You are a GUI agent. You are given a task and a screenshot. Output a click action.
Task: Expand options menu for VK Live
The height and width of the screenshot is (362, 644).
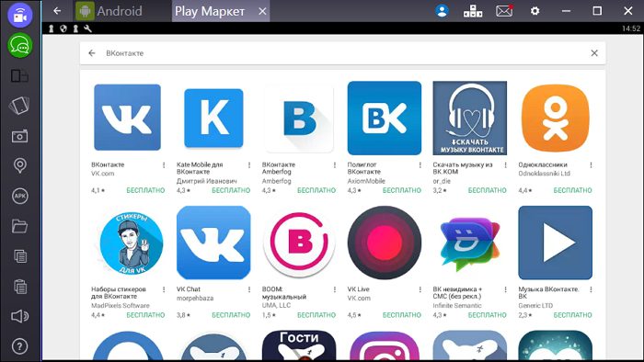point(420,289)
